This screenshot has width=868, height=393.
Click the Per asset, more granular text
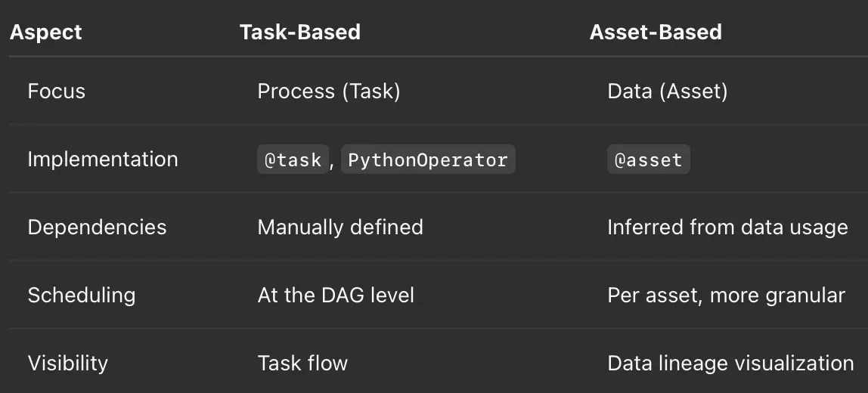(x=726, y=295)
